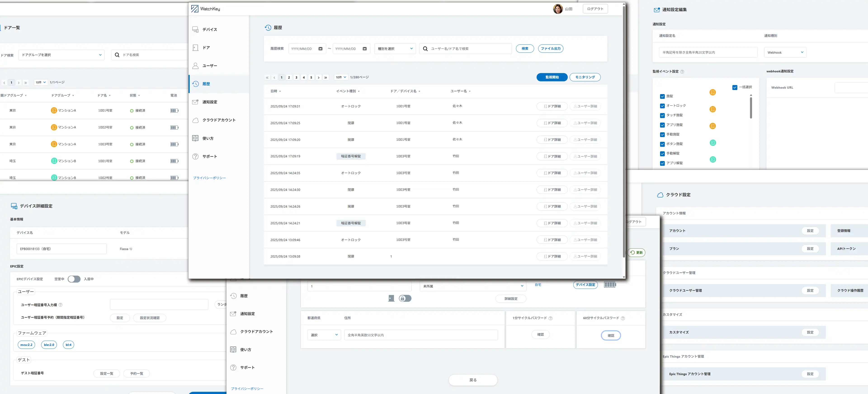Uncheck the オートロック event checkbox

click(x=662, y=106)
